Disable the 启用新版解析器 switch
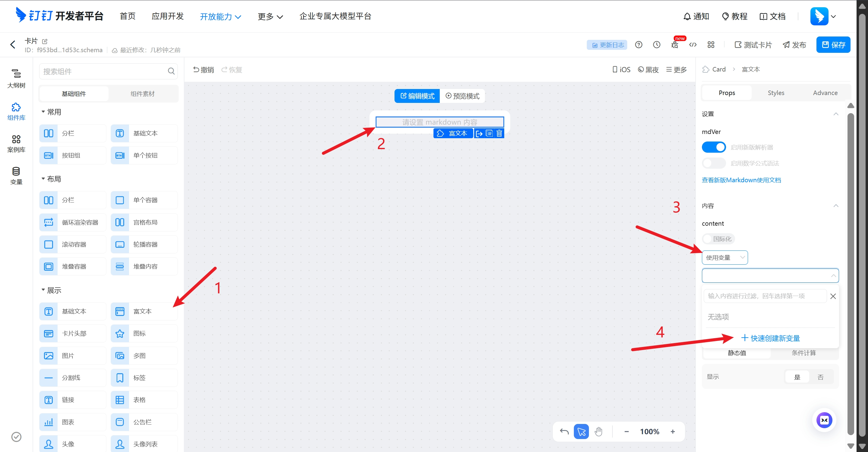 pyautogui.click(x=713, y=148)
